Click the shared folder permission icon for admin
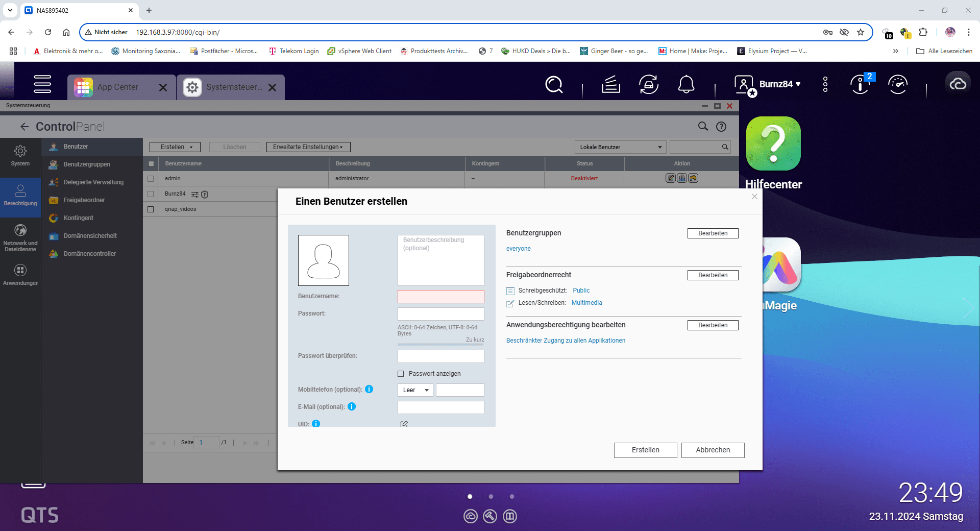The width and height of the screenshot is (980, 531). coord(693,178)
